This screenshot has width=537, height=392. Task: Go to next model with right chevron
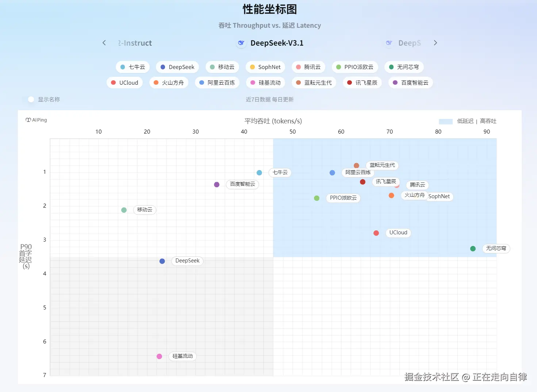pyautogui.click(x=435, y=43)
